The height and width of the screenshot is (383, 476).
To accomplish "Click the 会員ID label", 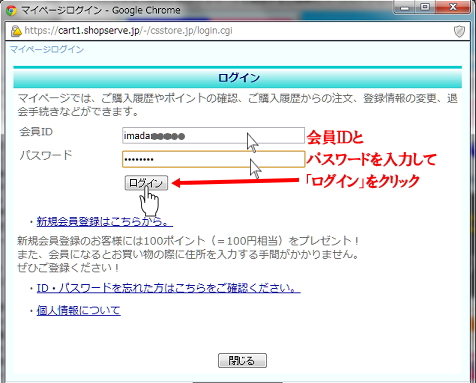I will (x=36, y=132).
